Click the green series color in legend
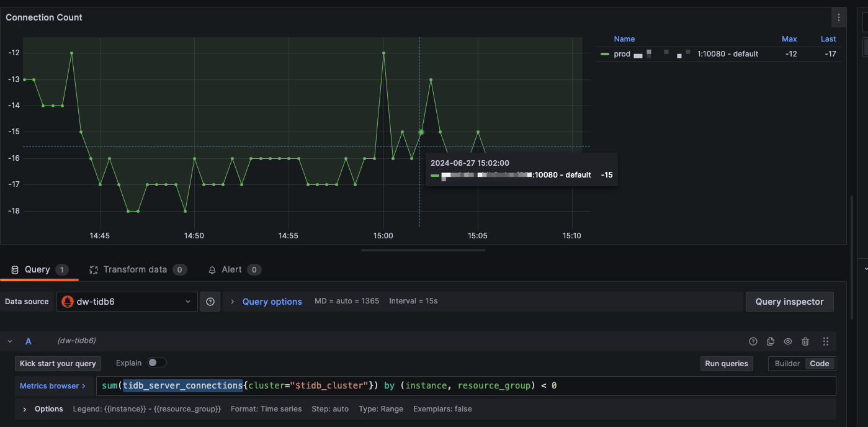The height and width of the screenshot is (427, 868). (605, 54)
